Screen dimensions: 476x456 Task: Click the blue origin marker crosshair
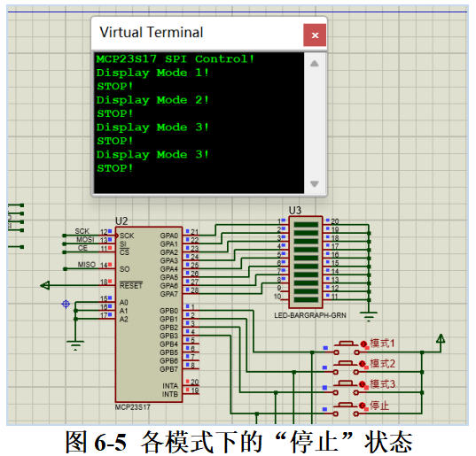pos(66,304)
